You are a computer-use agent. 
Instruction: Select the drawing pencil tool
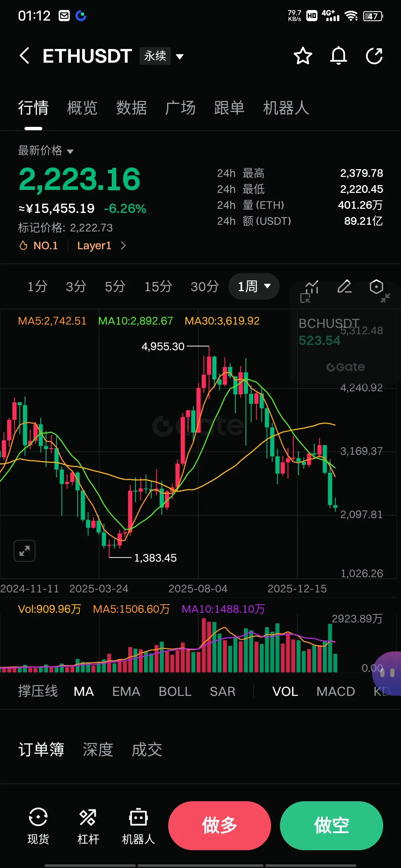click(344, 286)
